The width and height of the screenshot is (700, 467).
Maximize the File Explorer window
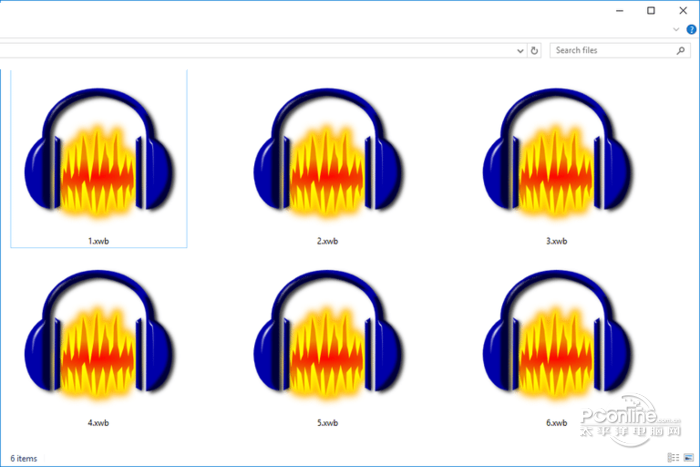(x=651, y=11)
